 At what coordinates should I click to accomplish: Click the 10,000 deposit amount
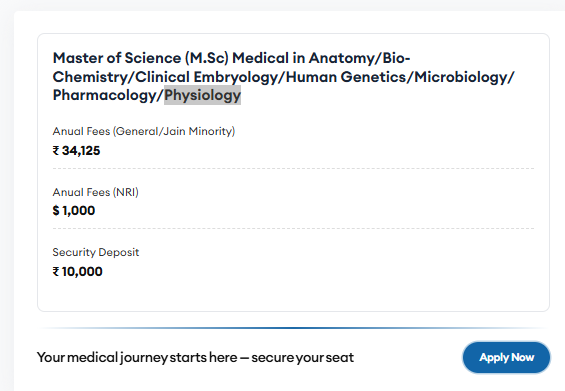pos(82,271)
